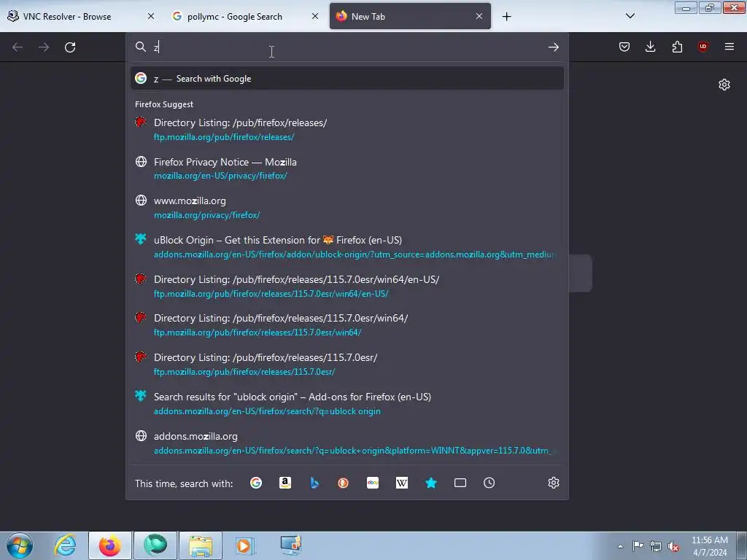Viewport: 747px width, 560px height.
Task: Open Windows Start menu
Action: click(x=20, y=545)
